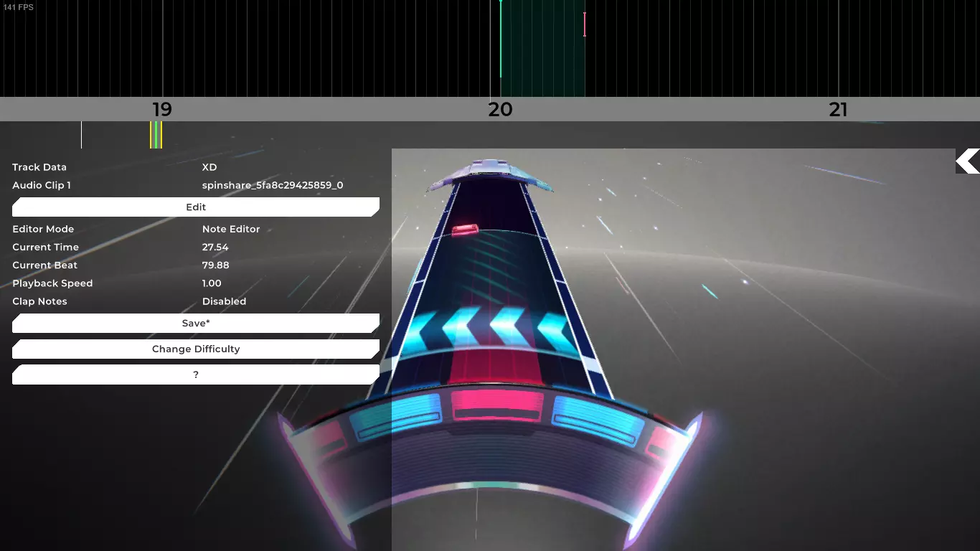Click the "Clap Notes" label

pyautogui.click(x=39, y=301)
